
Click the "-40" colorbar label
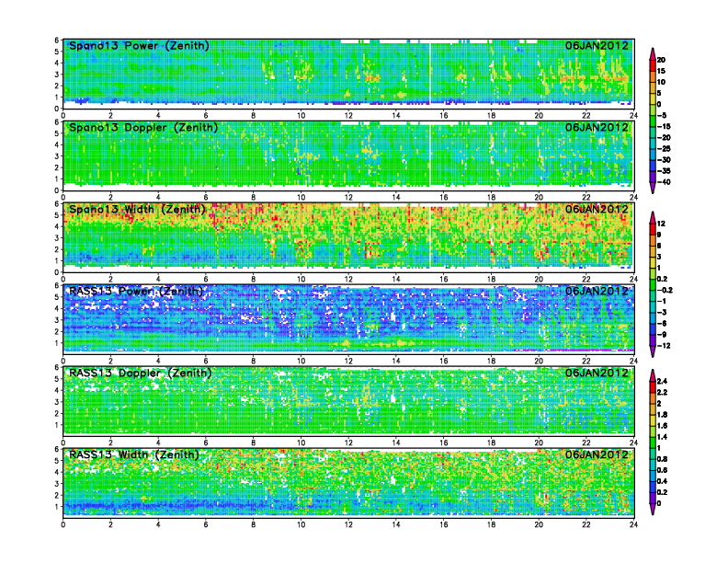click(x=664, y=182)
